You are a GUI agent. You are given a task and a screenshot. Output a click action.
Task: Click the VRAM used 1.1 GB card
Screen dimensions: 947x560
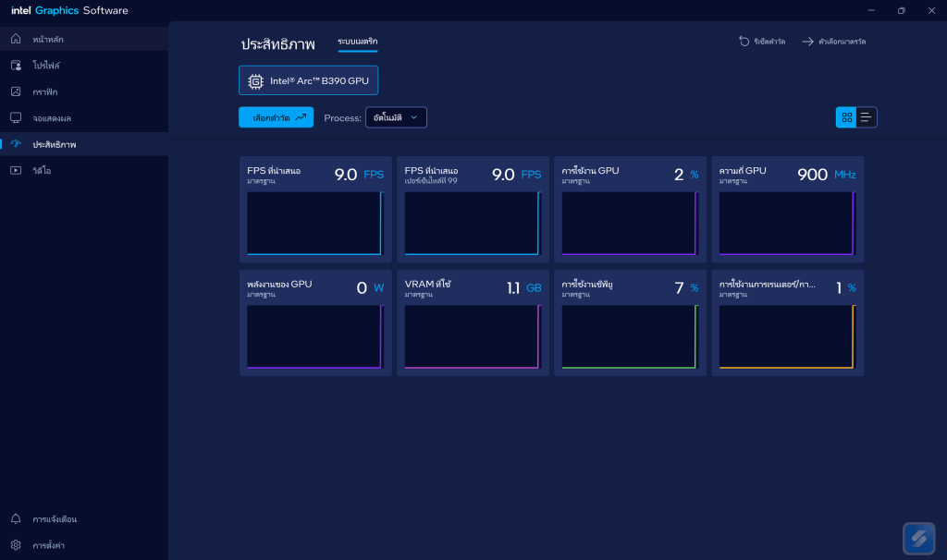(472, 323)
